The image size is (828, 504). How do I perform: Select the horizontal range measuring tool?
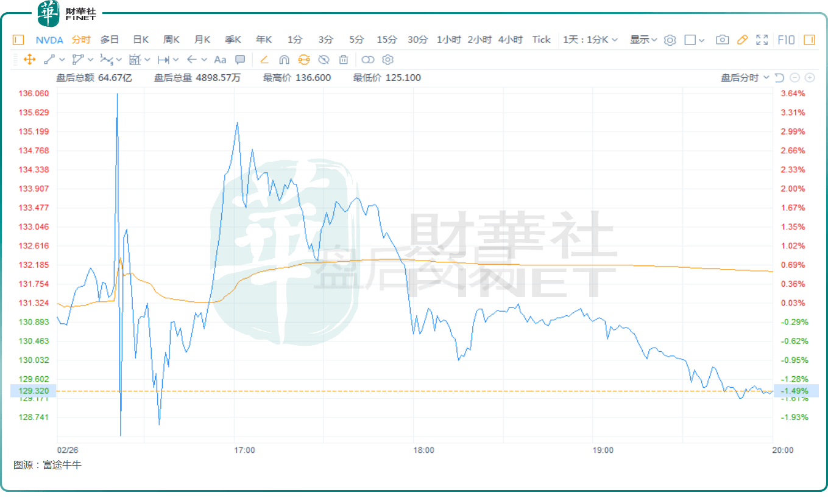(163, 60)
